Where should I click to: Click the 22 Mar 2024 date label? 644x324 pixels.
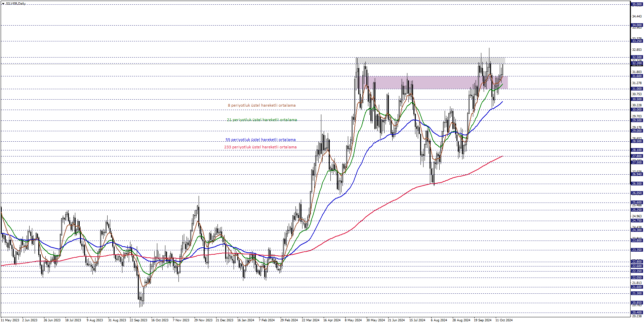pyautogui.click(x=311, y=320)
